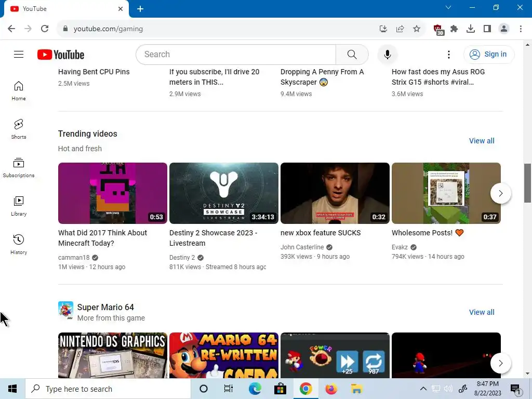Open the Windows Start menu
Screen dimensions: 532x399
pos(12,389)
